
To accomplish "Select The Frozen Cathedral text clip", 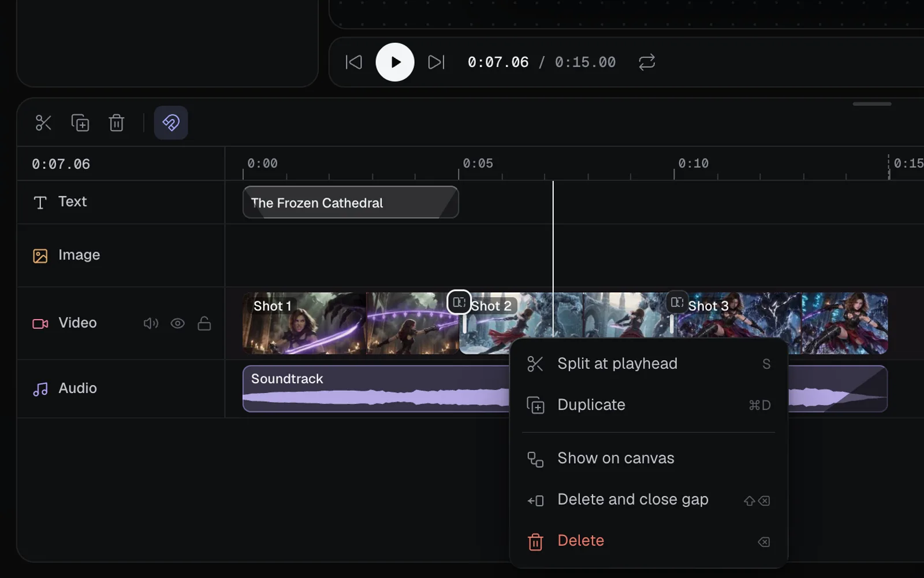I will click(x=351, y=202).
